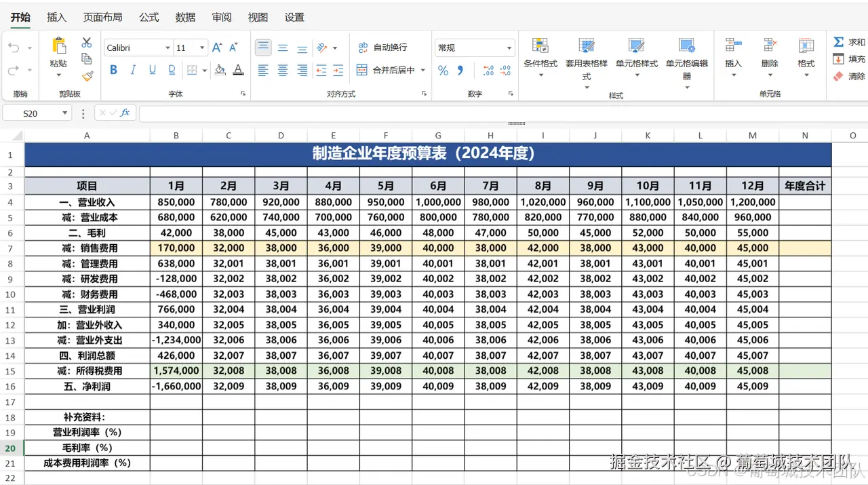Expand the 合并后居中 merge options dropdown

[424, 71]
